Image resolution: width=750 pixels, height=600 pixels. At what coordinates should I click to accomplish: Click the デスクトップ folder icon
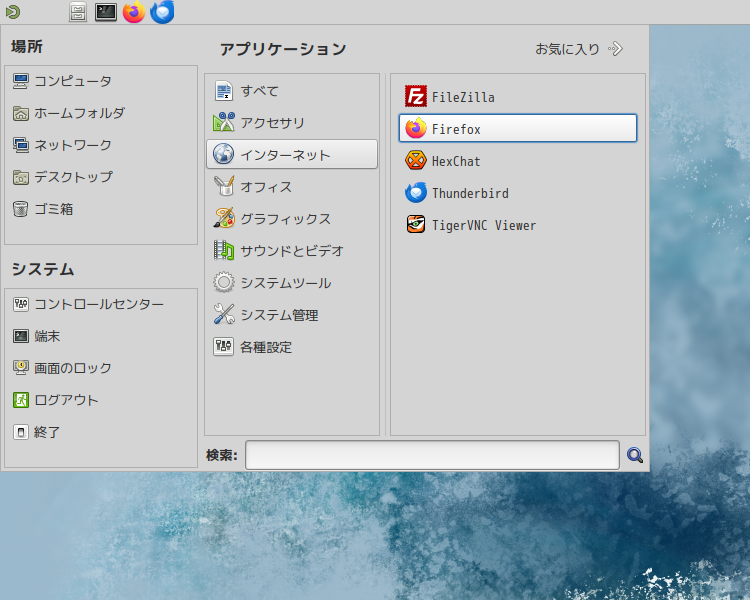21,177
